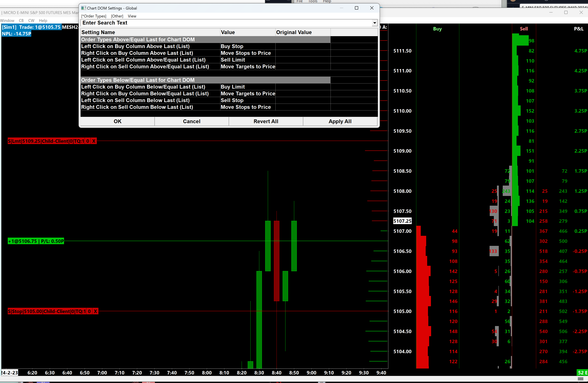Click the Chart DOM Settings window icon
588x383 pixels.
(83, 8)
